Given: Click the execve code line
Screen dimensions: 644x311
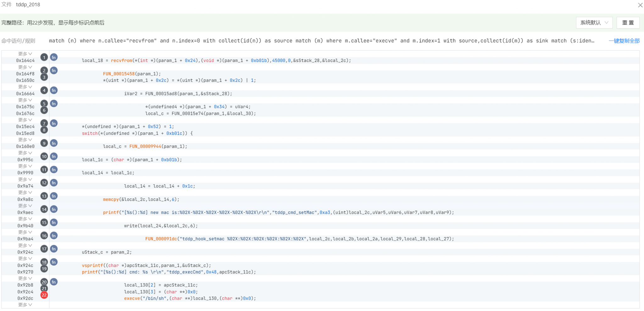Looking at the screenshot, I should (x=190, y=298).
